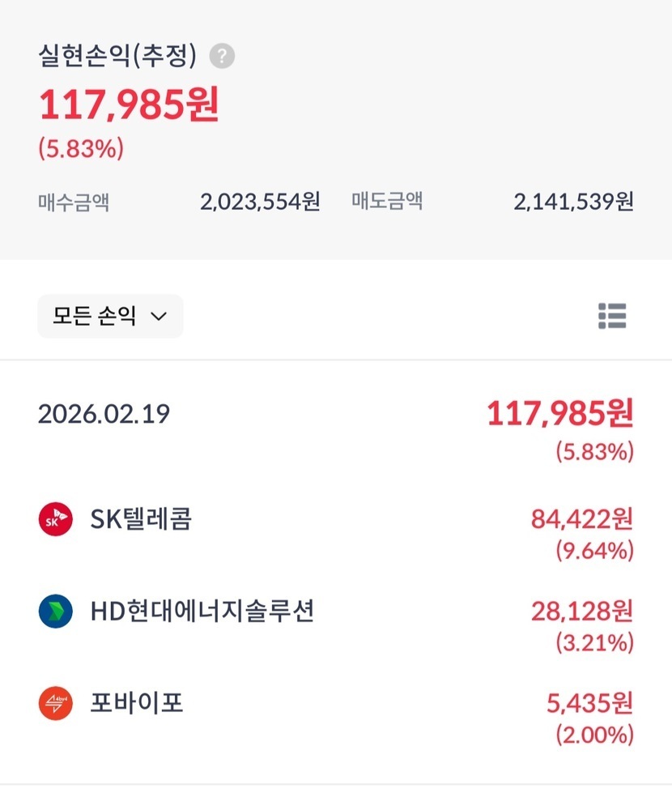Switch layout with the list view icon

(612, 316)
